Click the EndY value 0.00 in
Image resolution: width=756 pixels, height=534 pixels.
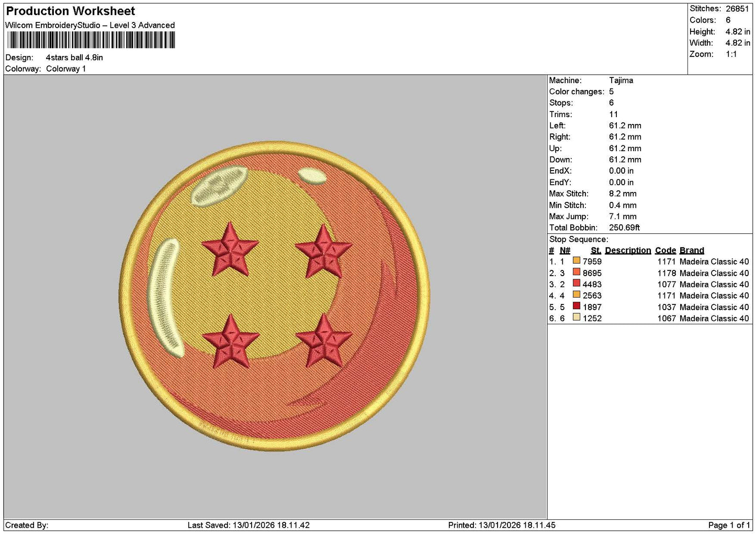621,183
